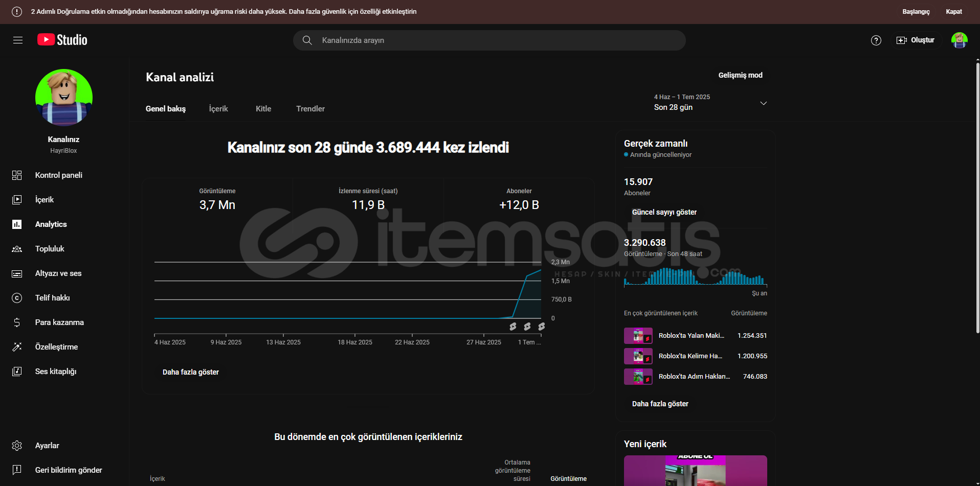The height and width of the screenshot is (486, 980).
Task: Open the help question mark icon
Action: pyautogui.click(x=876, y=40)
